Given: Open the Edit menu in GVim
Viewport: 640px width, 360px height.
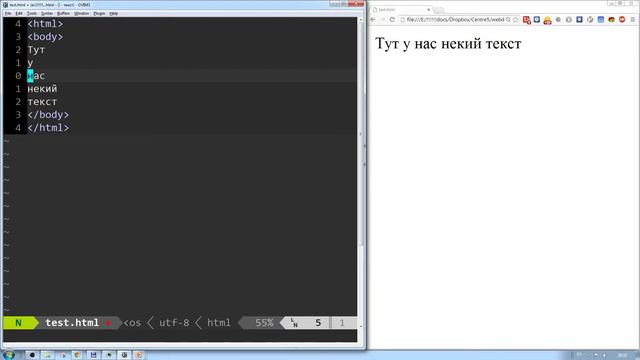Looking at the screenshot, I should (19, 13).
